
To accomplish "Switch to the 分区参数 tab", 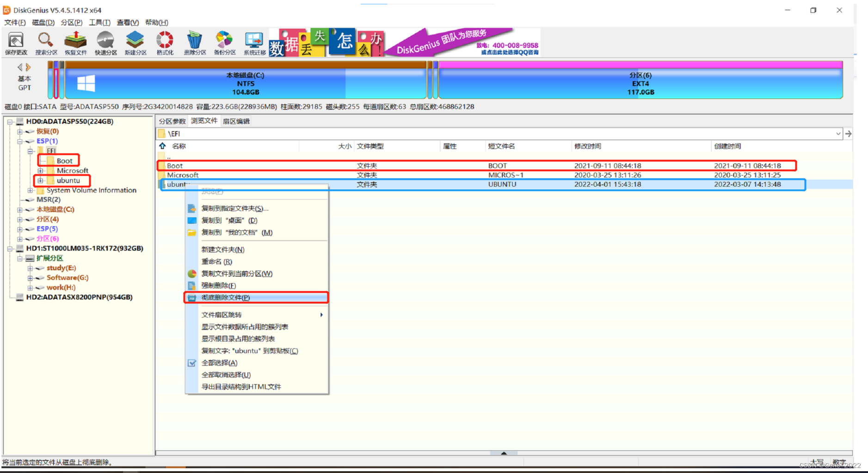I will [x=172, y=121].
